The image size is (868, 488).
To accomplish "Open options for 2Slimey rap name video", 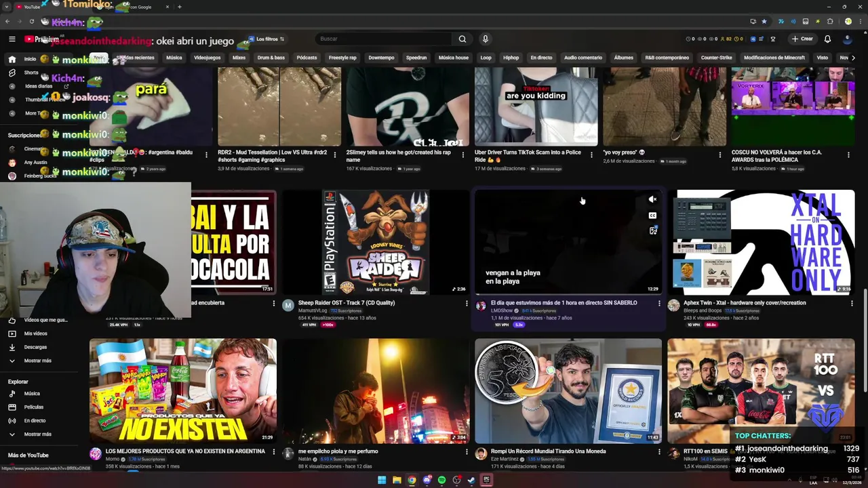I will click(x=463, y=155).
